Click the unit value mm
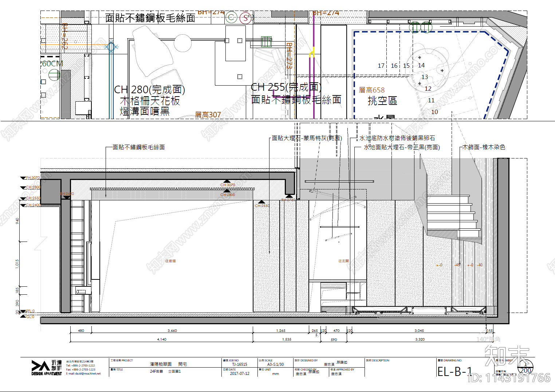The image size is (555, 392). (276, 374)
